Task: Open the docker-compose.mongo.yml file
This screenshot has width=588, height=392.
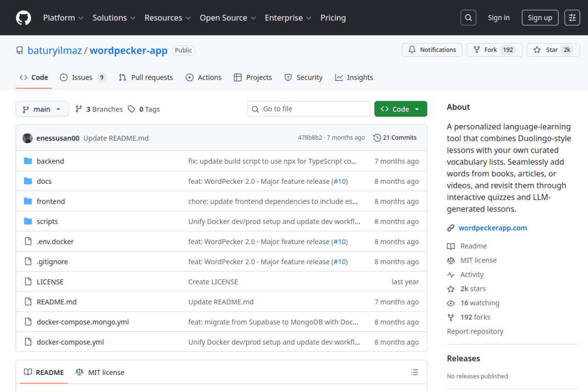Action: [83, 322]
